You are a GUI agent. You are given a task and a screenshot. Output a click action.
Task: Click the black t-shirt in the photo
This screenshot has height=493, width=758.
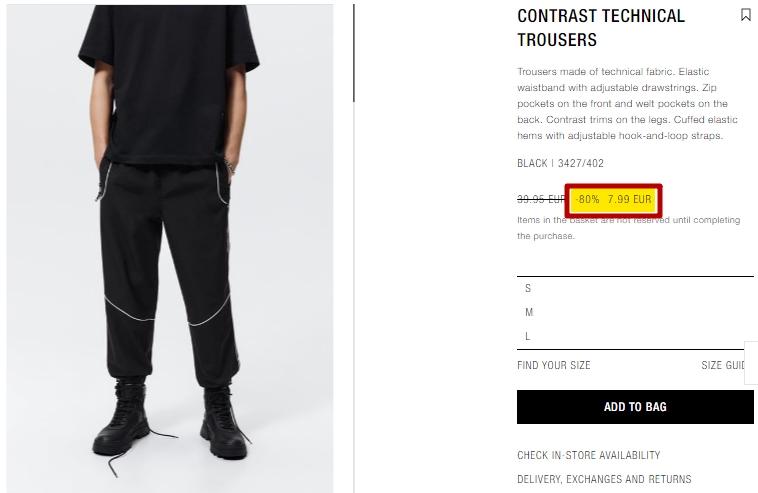(169, 83)
